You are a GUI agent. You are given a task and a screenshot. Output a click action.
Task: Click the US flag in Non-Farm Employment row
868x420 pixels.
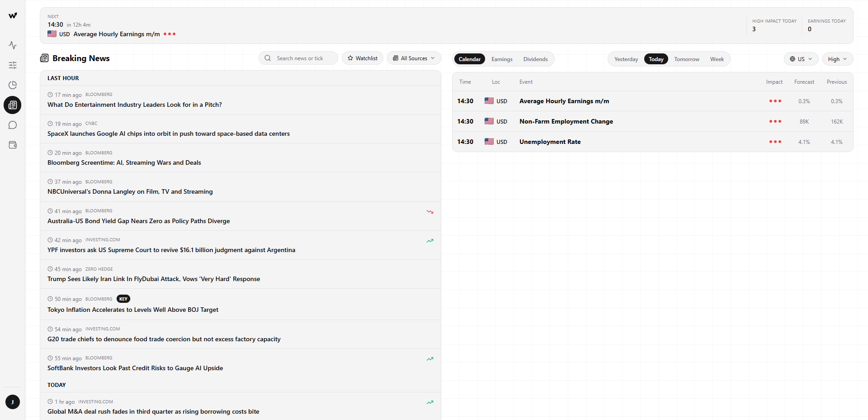(489, 121)
